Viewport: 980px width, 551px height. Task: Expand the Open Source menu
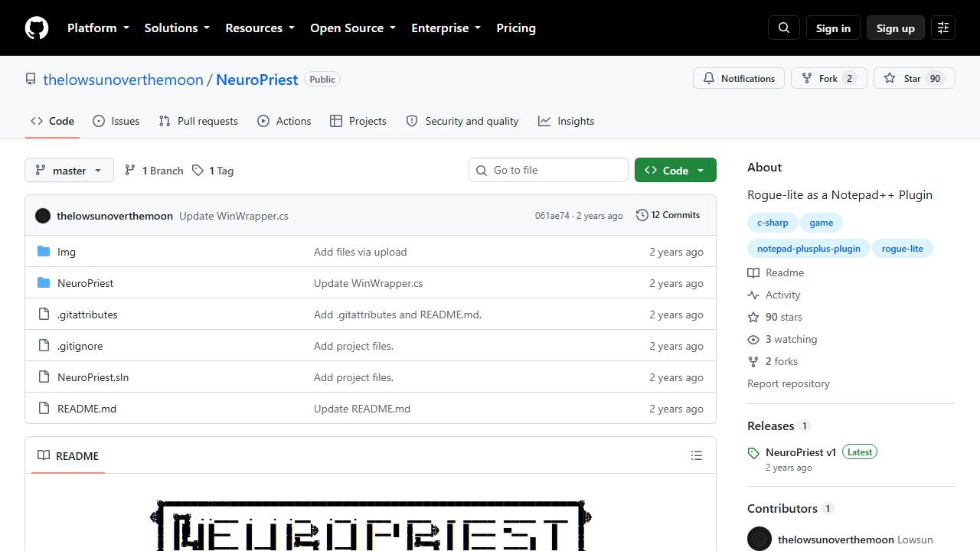coord(353,28)
